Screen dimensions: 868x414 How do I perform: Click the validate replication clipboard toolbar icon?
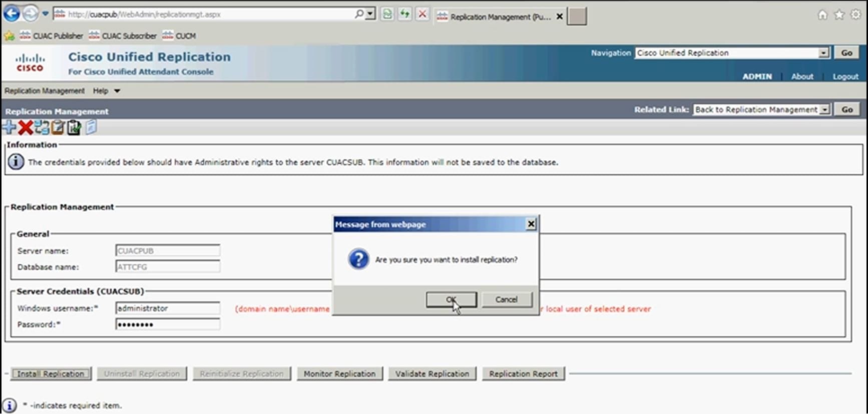[x=74, y=128]
